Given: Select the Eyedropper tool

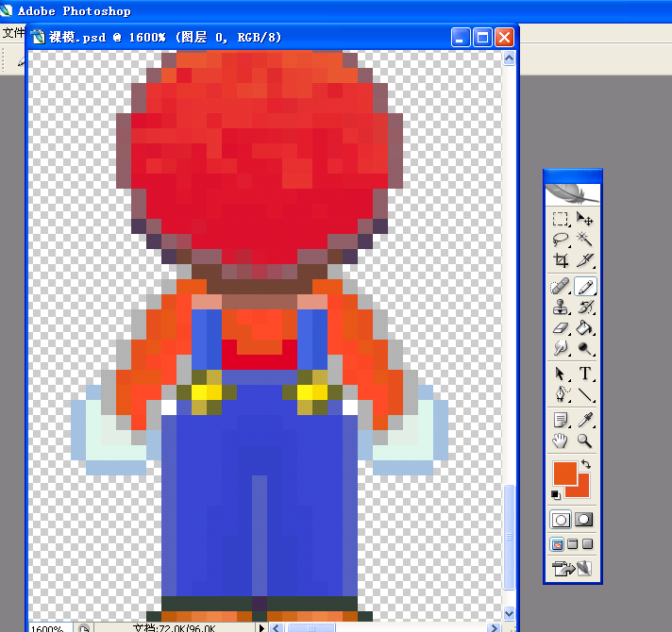Looking at the screenshot, I should tap(584, 420).
